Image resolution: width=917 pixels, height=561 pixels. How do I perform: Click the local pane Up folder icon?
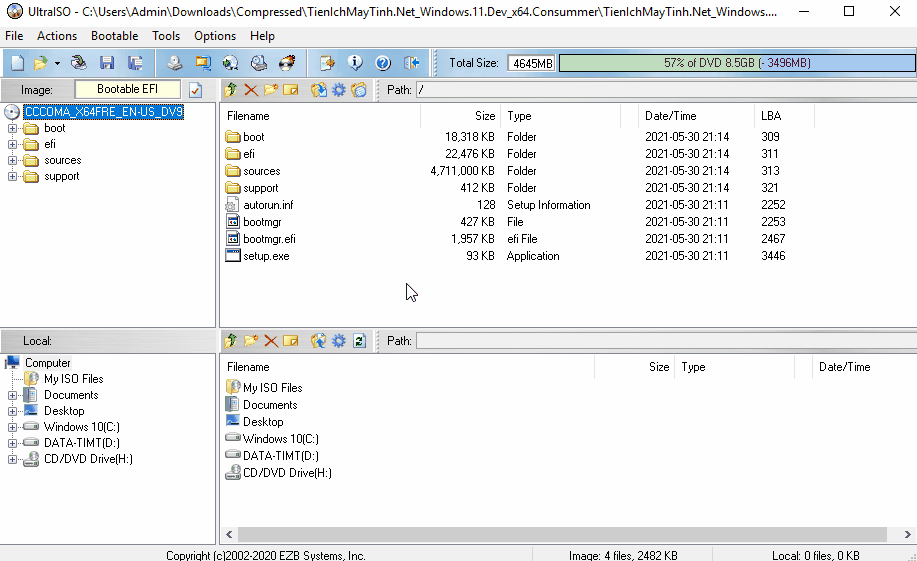(x=231, y=340)
